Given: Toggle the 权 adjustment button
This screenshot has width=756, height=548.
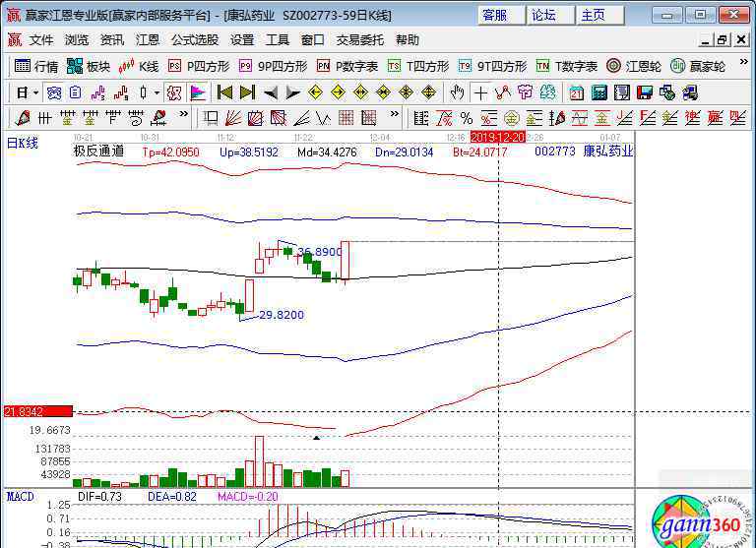Looking at the screenshot, I should pyautogui.click(x=174, y=92).
